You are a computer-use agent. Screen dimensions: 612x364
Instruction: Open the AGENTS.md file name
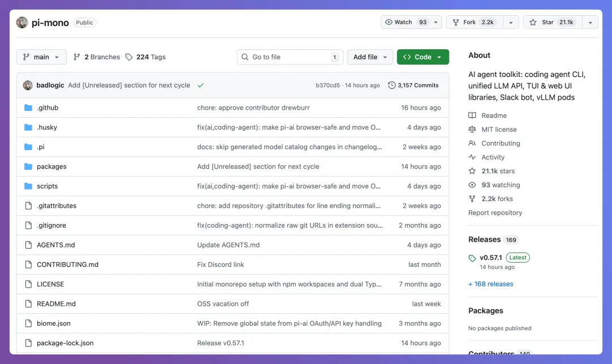coord(56,245)
